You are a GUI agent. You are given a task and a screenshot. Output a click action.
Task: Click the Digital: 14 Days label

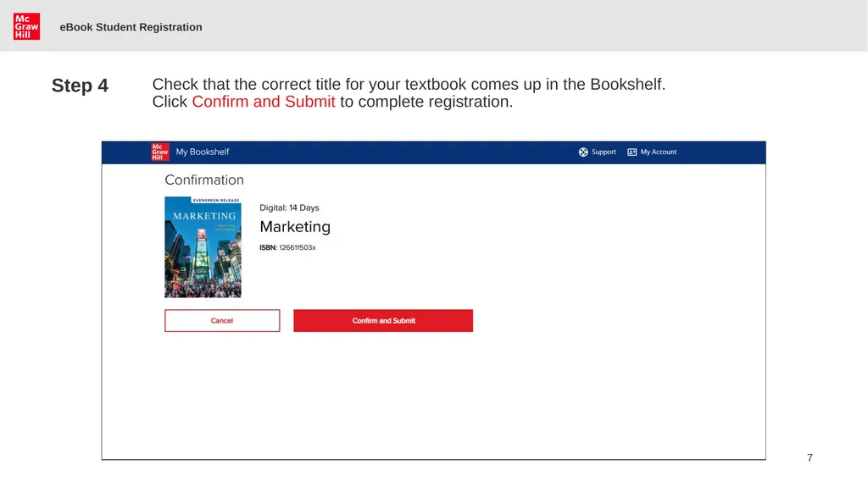pyautogui.click(x=290, y=208)
